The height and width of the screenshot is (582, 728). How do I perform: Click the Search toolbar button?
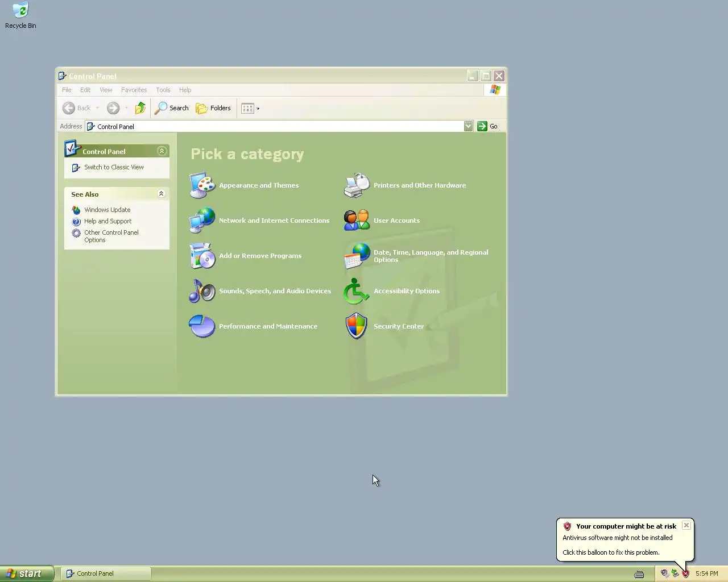coord(172,108)
